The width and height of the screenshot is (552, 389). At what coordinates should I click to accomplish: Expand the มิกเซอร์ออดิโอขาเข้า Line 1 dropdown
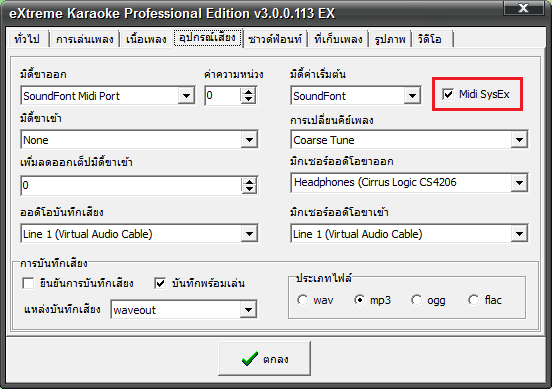coord(519,233)
